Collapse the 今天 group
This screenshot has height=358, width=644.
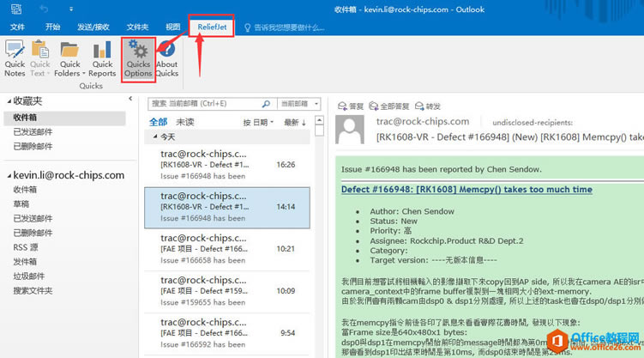(x=155, y=137)
